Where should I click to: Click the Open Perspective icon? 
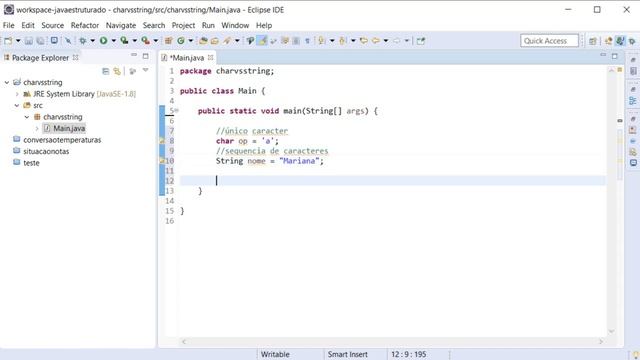tap(593, 41)
